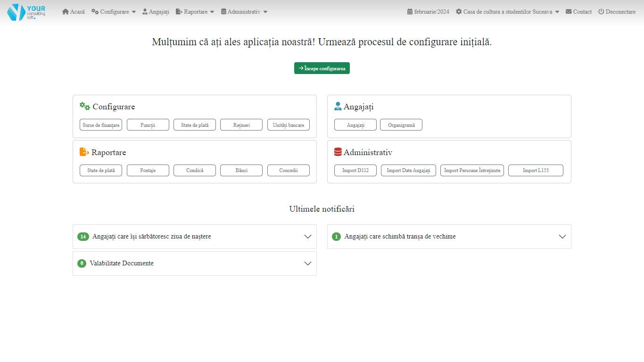
Task: Open the Configurare dropdown in navbar
Action: 114,12
